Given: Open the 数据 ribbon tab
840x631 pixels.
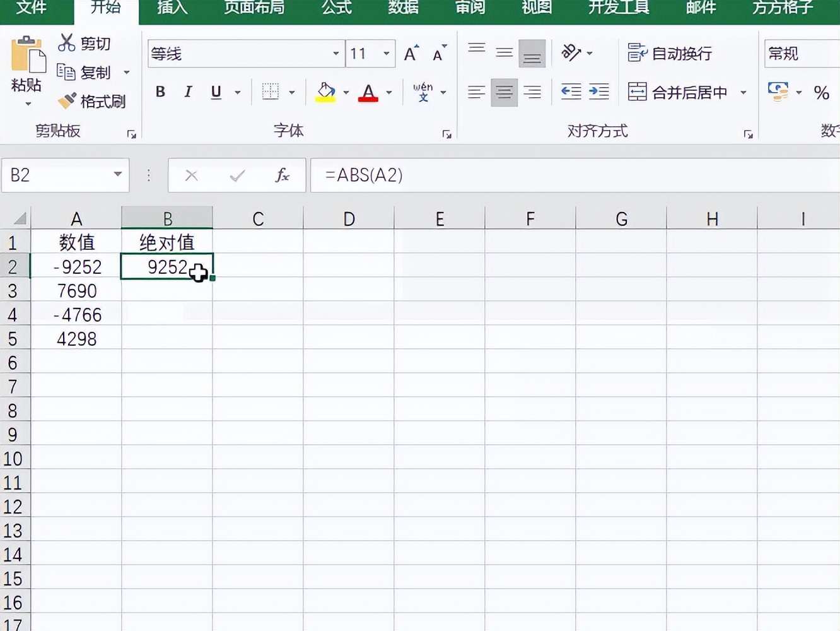Looking at the screenshot, I should [402, 8].
